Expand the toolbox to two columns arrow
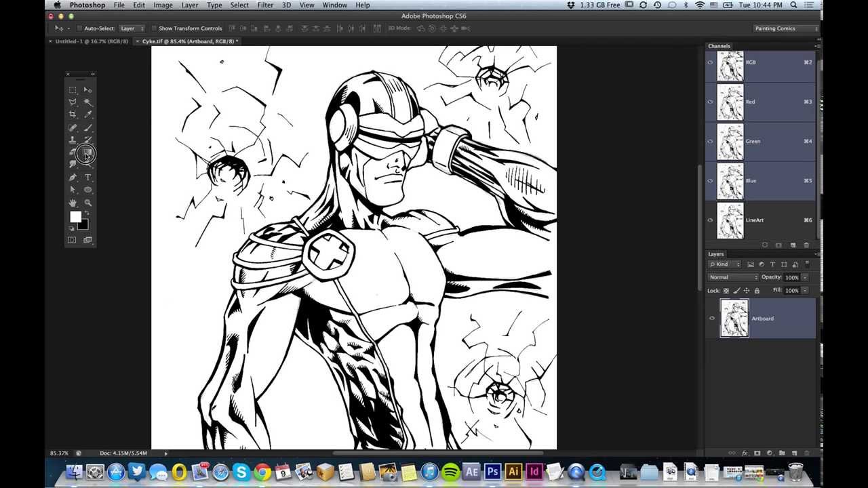The width and height of the screenshot is (868, 488). [92, 74]
